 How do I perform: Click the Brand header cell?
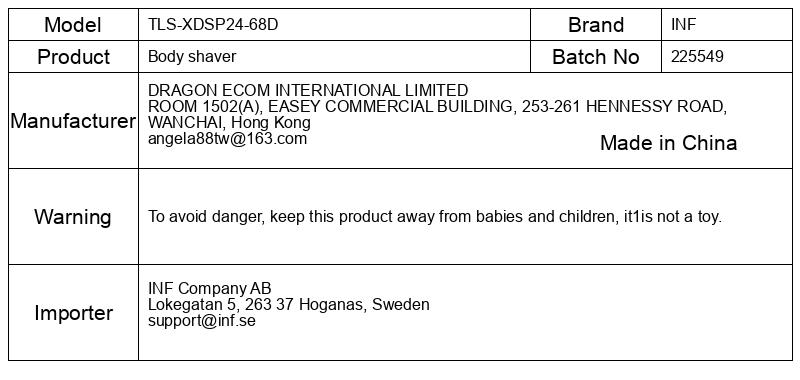[x=596, y=24]
